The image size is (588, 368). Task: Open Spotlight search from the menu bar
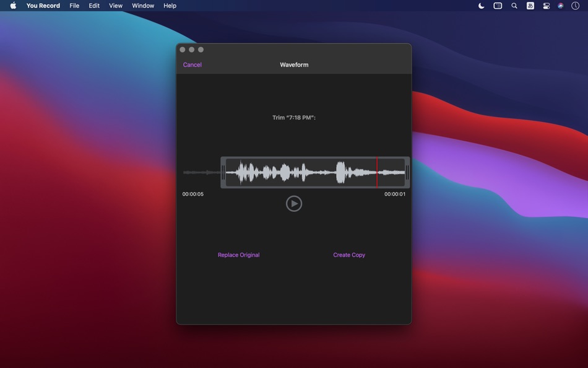(x=514, y=6)
